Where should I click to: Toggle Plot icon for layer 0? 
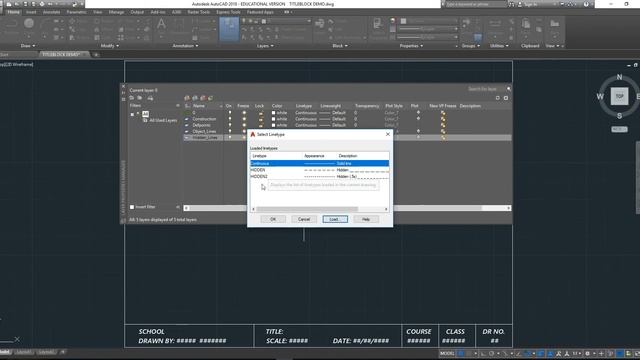[418, 113]
